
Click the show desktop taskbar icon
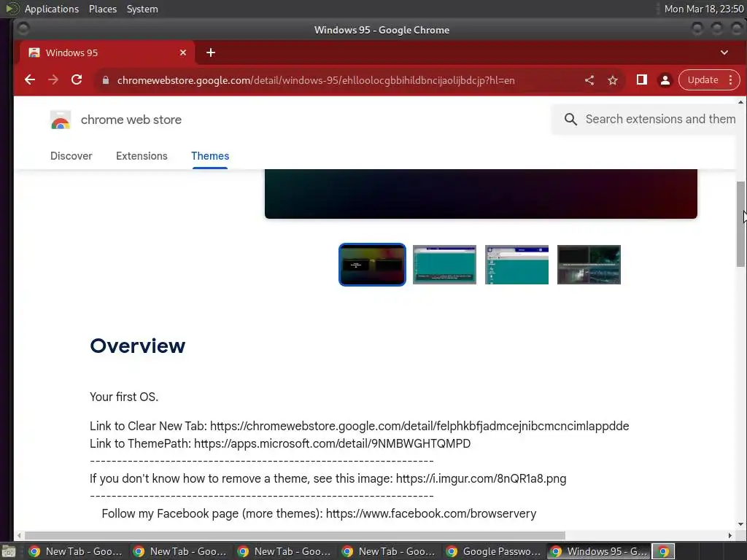point(9,551)
